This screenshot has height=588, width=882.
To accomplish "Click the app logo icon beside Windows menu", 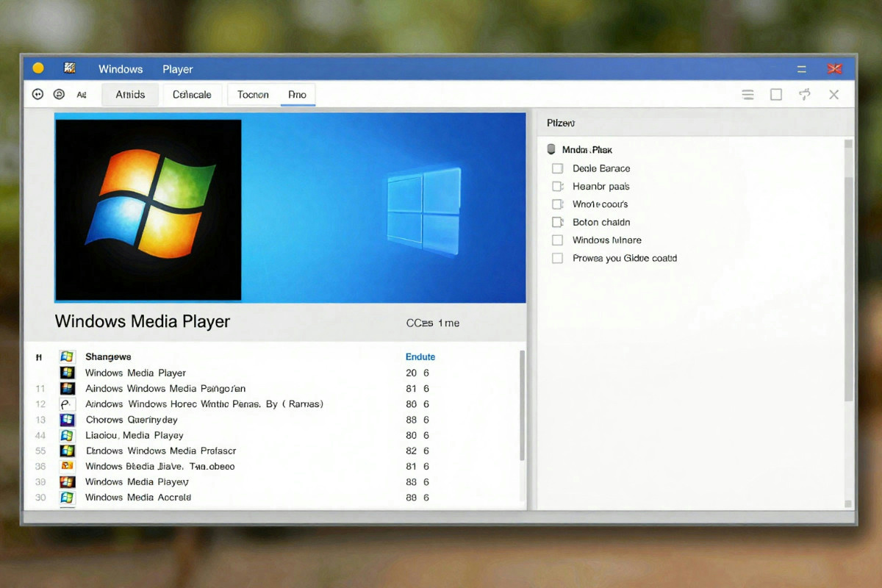I will pyautogui.click(x=71, y=68).
